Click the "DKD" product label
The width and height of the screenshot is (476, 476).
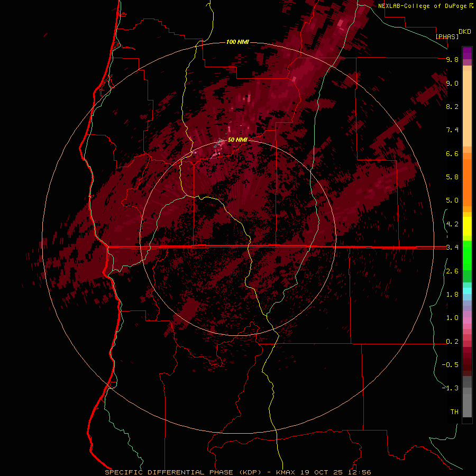[464, 31]
